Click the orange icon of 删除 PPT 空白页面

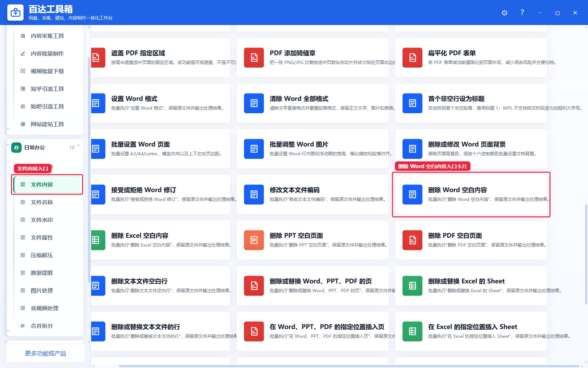tap(254, 240)
